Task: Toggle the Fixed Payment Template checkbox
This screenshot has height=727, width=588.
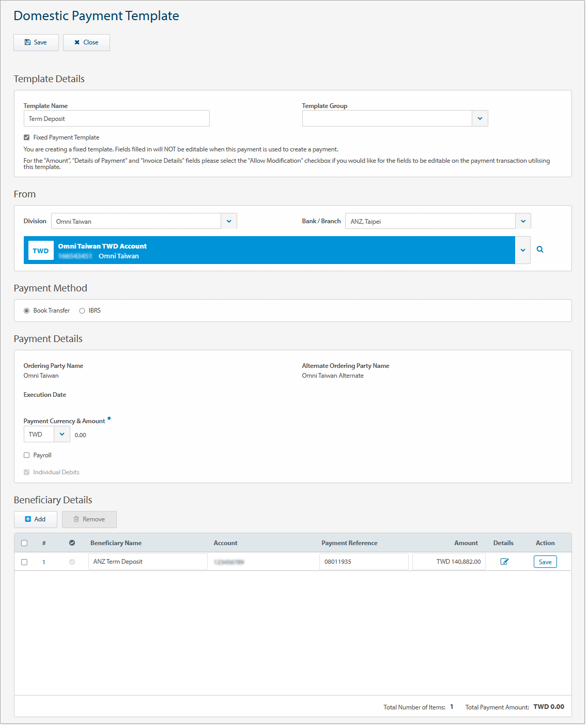Action: click(x=27, y=137)
